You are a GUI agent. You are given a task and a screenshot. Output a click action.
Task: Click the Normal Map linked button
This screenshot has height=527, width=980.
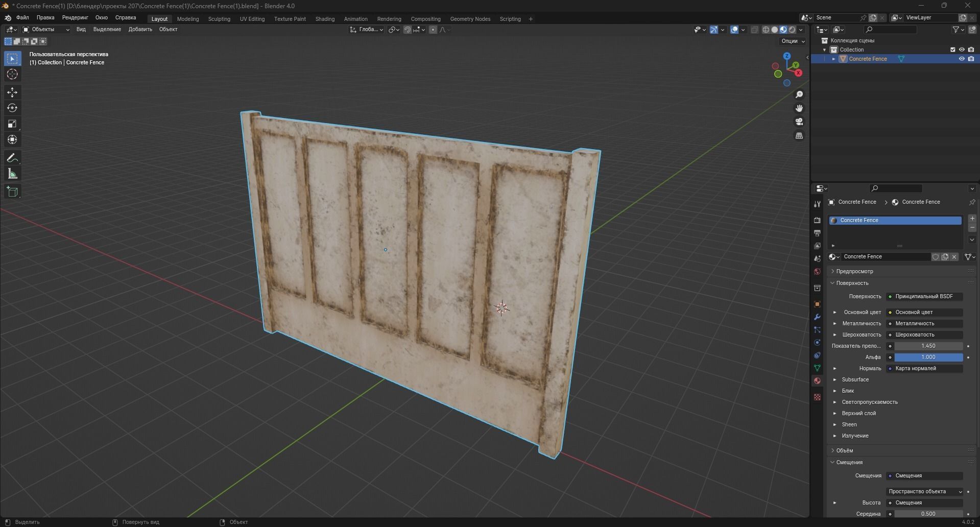pos(925,369)
